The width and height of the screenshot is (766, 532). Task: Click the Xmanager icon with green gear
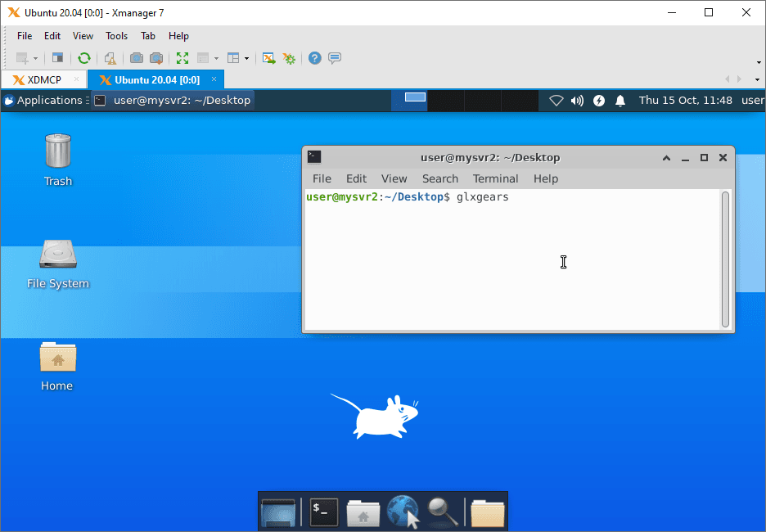[x=289, y=58]
